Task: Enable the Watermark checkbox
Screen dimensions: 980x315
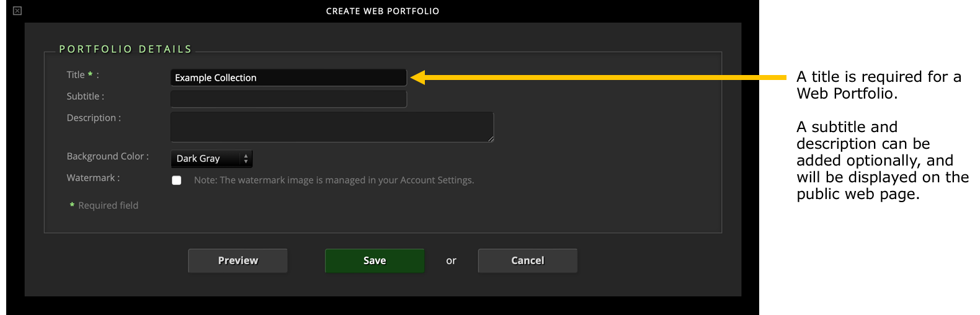Action: pos(177,180)
